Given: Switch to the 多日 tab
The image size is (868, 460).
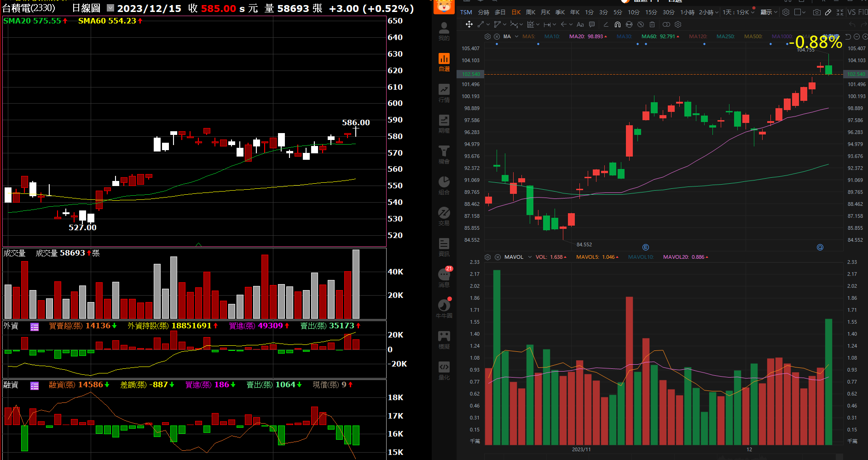Looking at the screenshot, I should (x=500, y=12).
